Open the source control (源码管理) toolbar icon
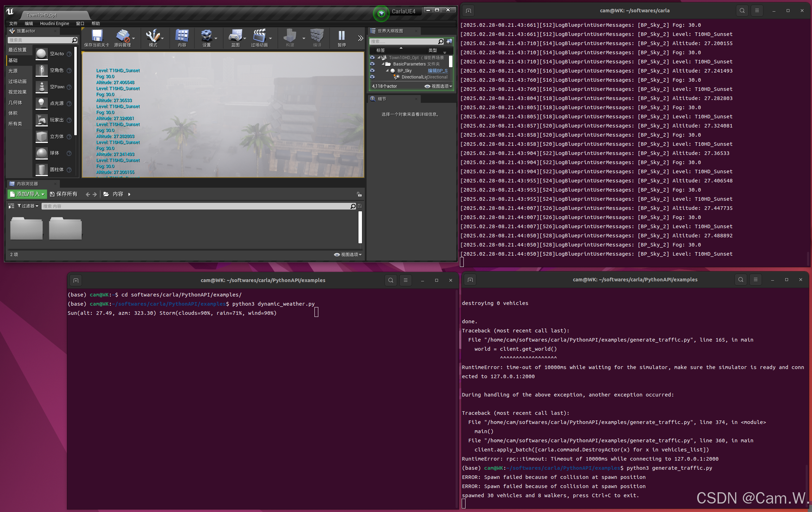 pos(123,38)
